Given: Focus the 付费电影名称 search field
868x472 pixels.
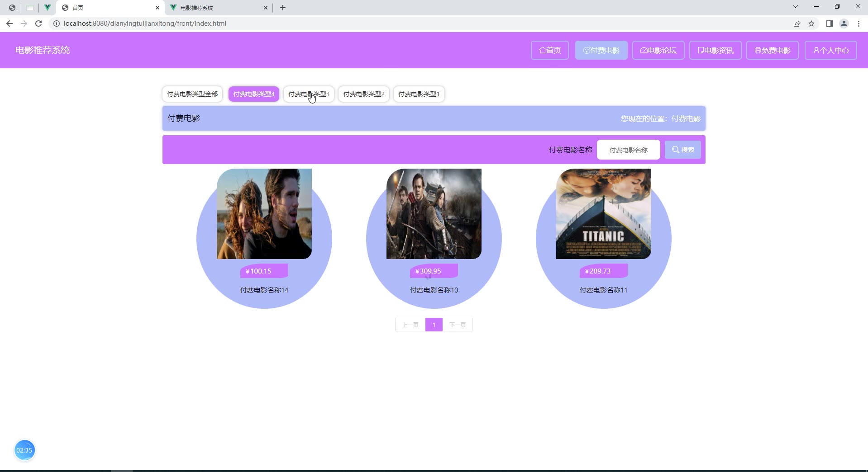Looking at the screenshot, I should pos(629,150).
